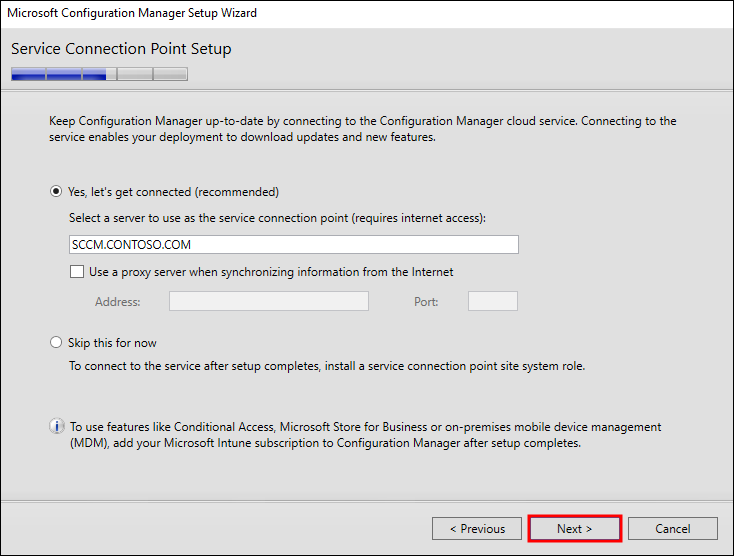Screen dimensions: 734x556
Task: Enable the proxy server checkbox
Action: click(x=77, y=272)
